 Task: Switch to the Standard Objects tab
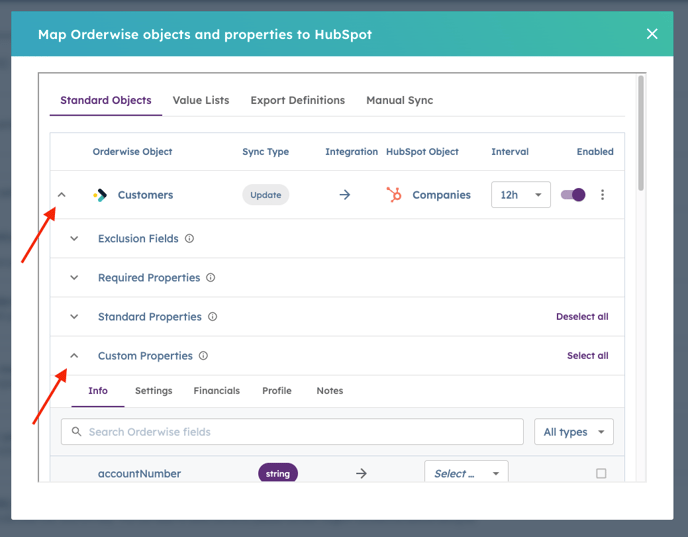[106, 100]
